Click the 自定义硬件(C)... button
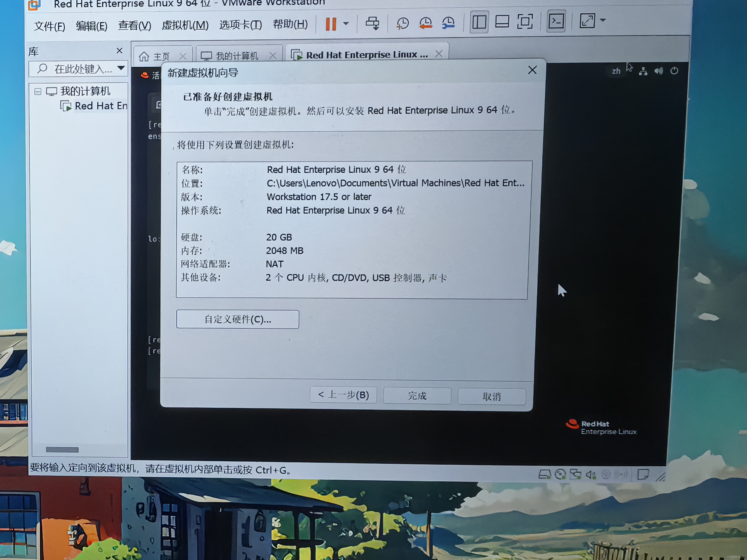747x560 pixels. click(x=237, y=319)
